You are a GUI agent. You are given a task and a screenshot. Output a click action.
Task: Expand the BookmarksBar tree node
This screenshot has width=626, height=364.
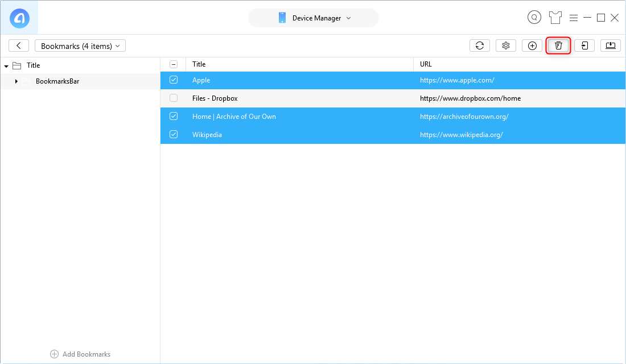pos(16,81)
